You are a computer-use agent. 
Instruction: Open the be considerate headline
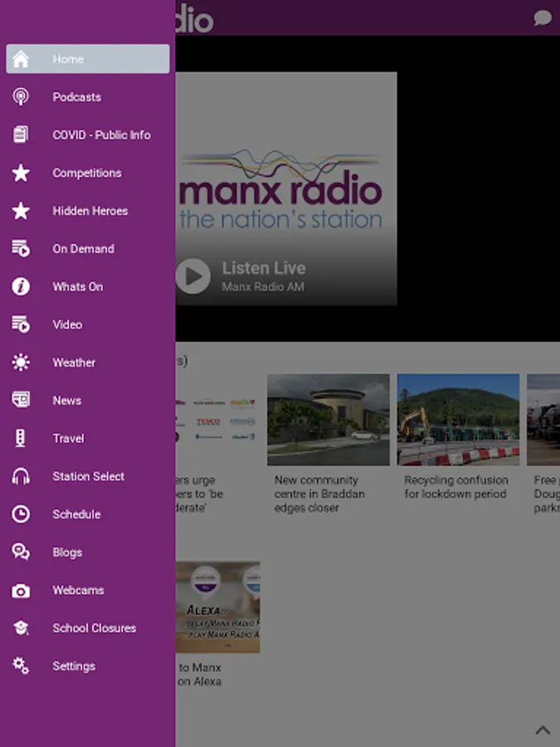199,494
